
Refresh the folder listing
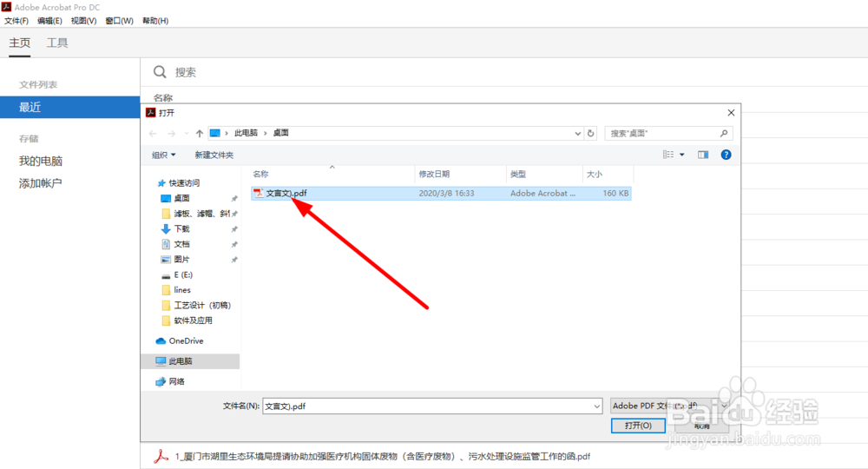[590, 134]
